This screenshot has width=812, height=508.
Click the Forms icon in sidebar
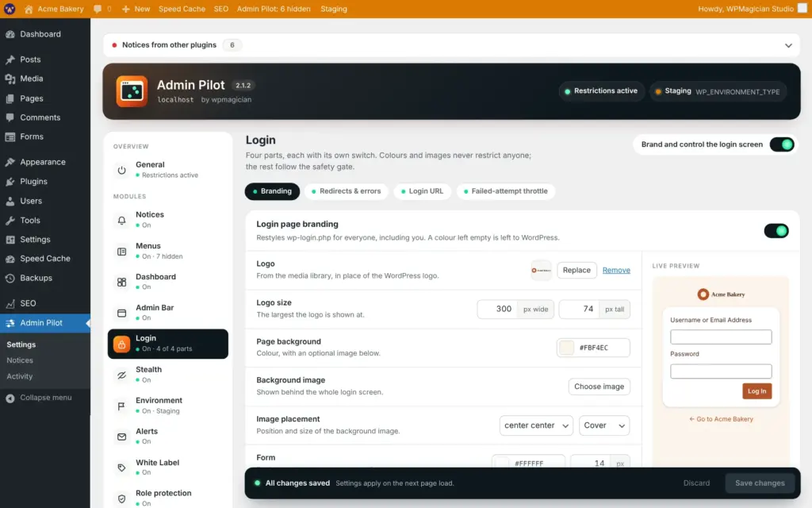tap(10, 137)
